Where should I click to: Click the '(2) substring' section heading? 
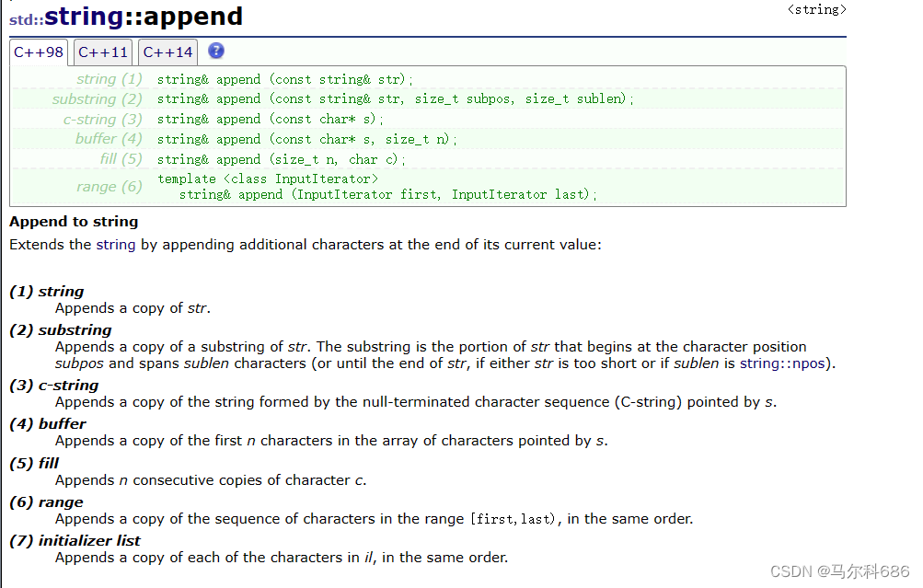tap(61, 330)
